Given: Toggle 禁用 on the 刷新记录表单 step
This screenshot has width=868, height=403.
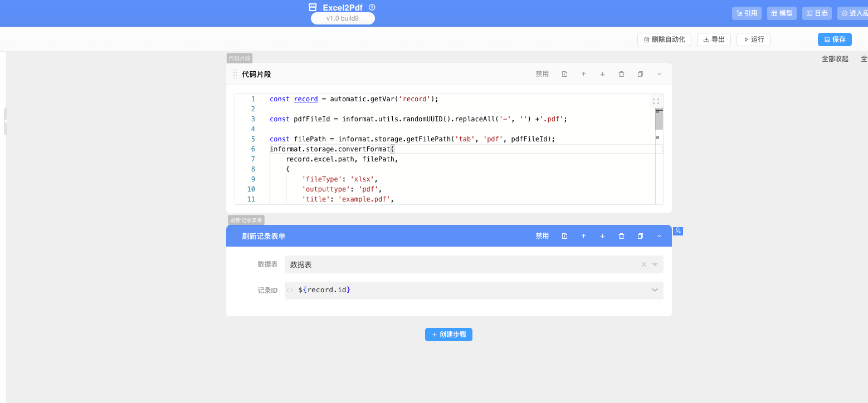Looking at the screenshot, I should [542, 236].
